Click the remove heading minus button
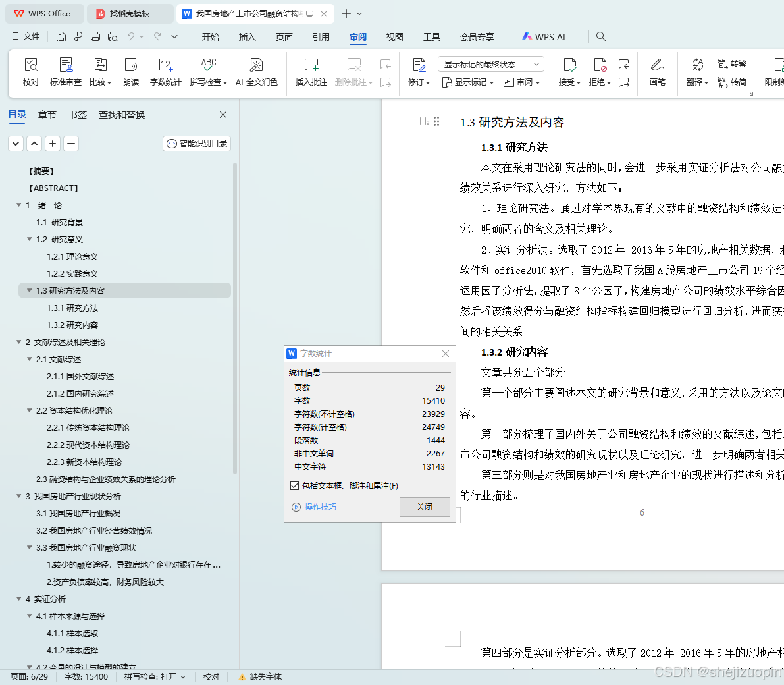The width and height of the screenshot is (784, 685). 71,144
